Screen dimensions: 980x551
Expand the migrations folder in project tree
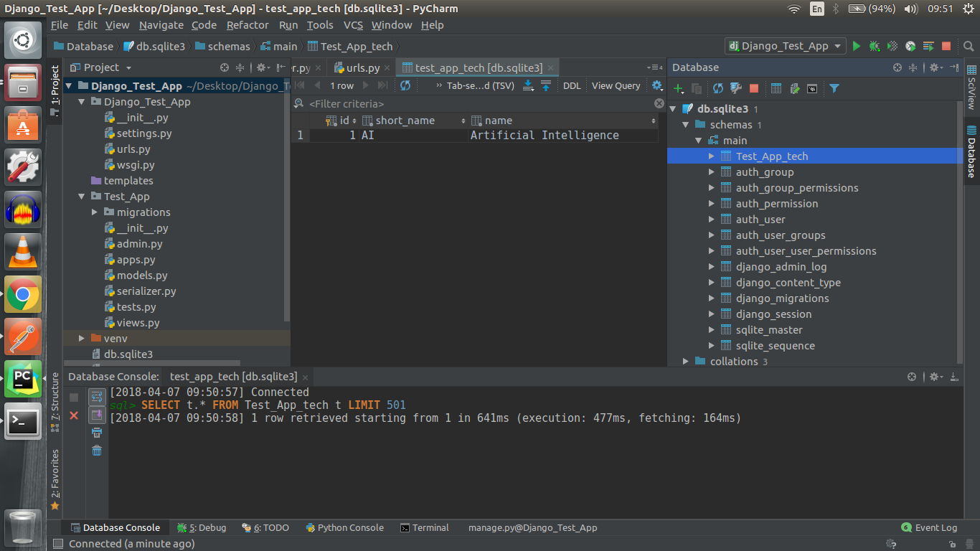(x=95, y=212)
